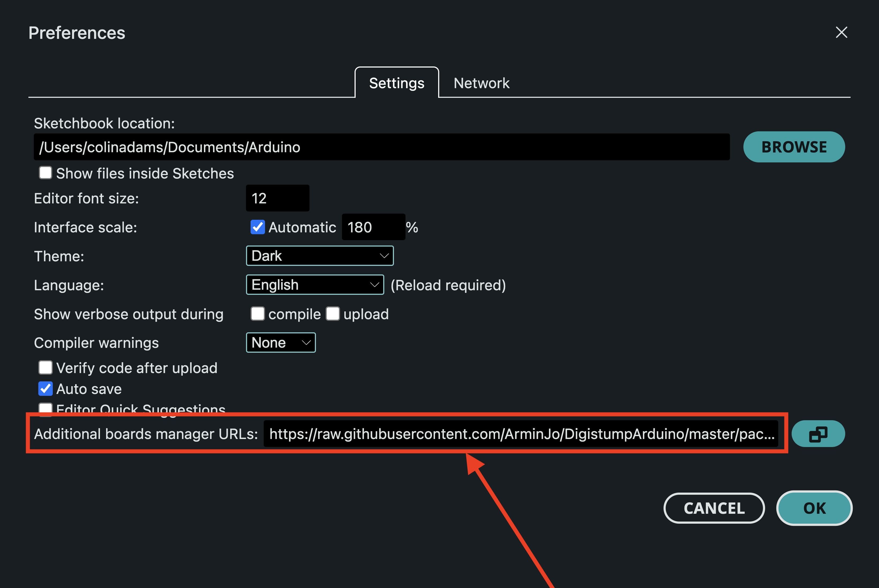Check Verify code after upload
Screen dimensions: 879x588
(x=45, y=367)
